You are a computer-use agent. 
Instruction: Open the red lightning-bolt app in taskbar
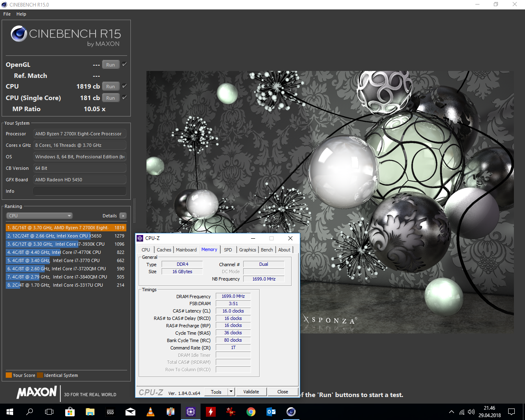tap(210, 412)
